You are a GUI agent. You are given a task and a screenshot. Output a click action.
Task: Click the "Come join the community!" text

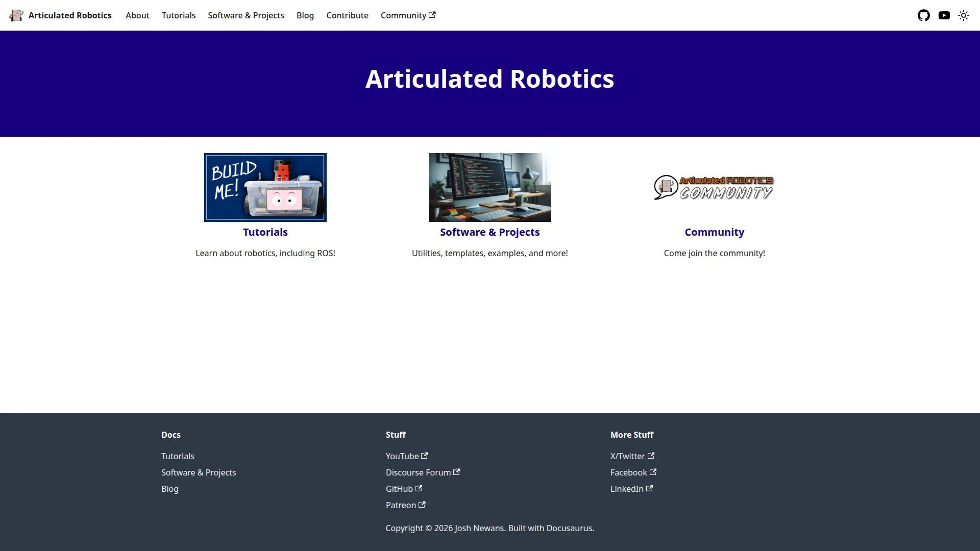coord(715,253)
